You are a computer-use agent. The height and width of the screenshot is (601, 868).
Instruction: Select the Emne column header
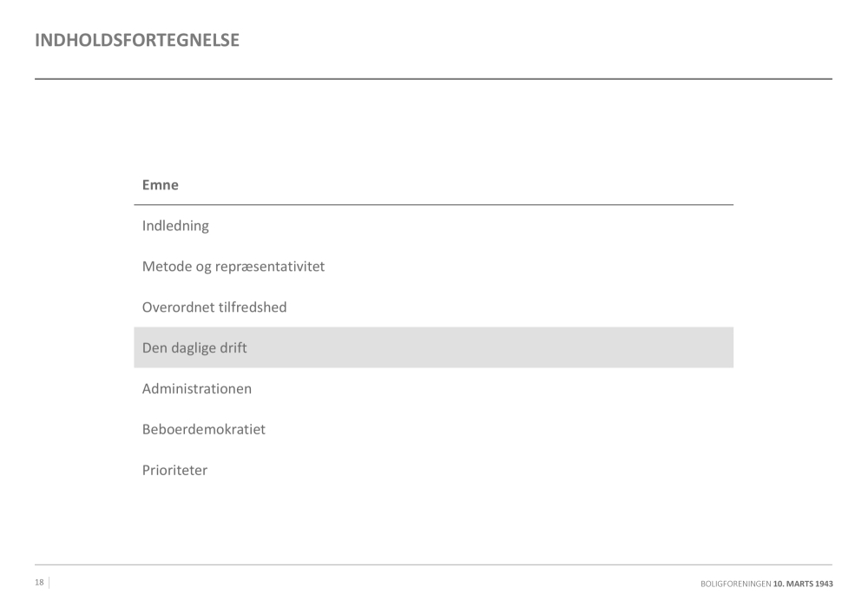coord(161,185)
